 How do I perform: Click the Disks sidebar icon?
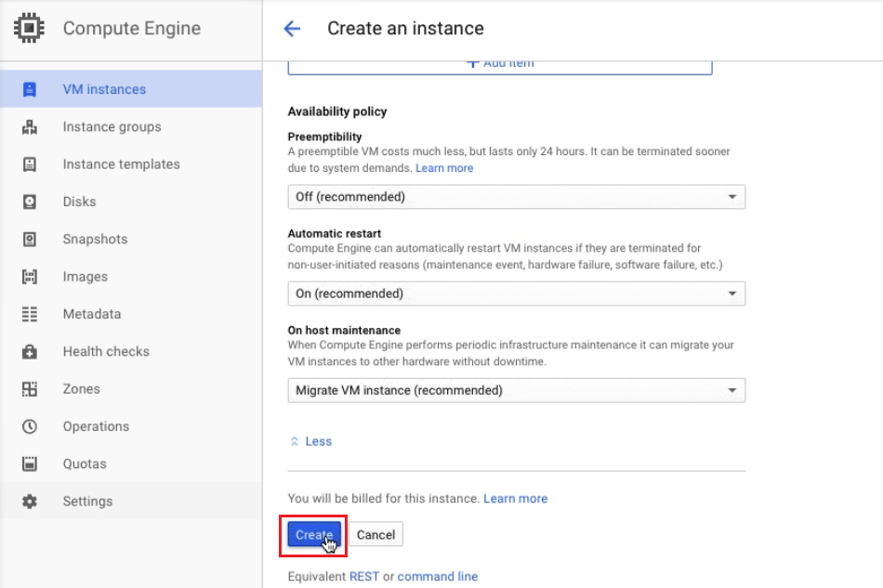30,202
